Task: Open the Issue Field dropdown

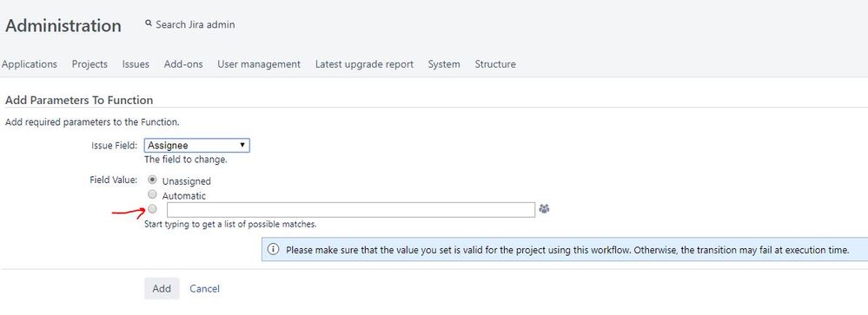Action: [196, 145]
